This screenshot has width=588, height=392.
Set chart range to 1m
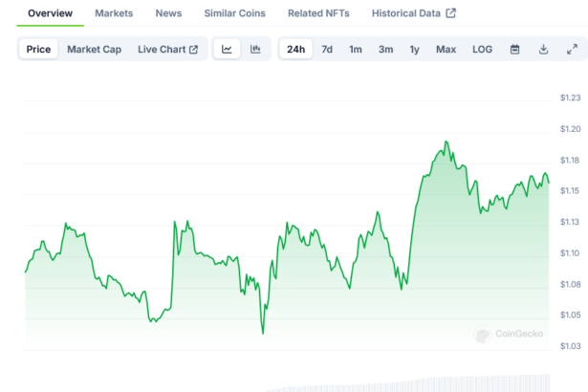click(x=356, y=50)
